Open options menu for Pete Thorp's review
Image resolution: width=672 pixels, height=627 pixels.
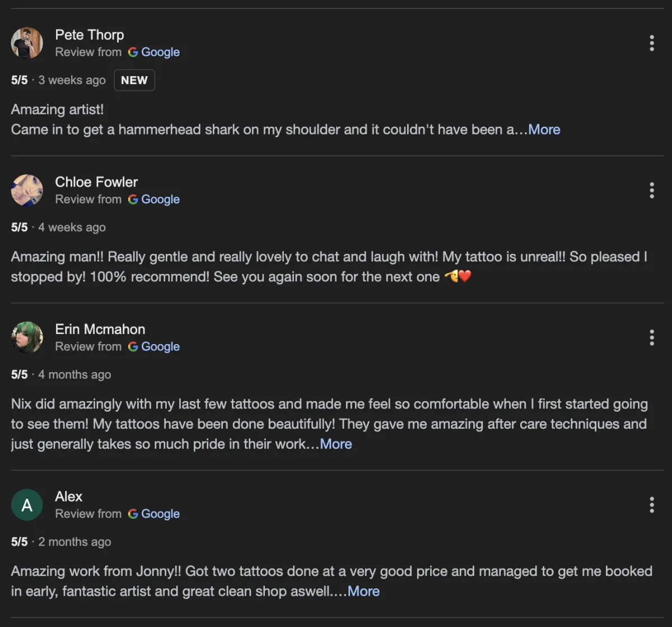(x=651, y=43)
